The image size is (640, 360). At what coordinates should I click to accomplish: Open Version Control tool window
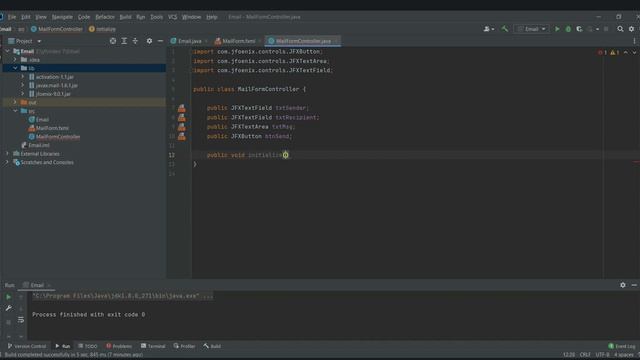point(27,346)
